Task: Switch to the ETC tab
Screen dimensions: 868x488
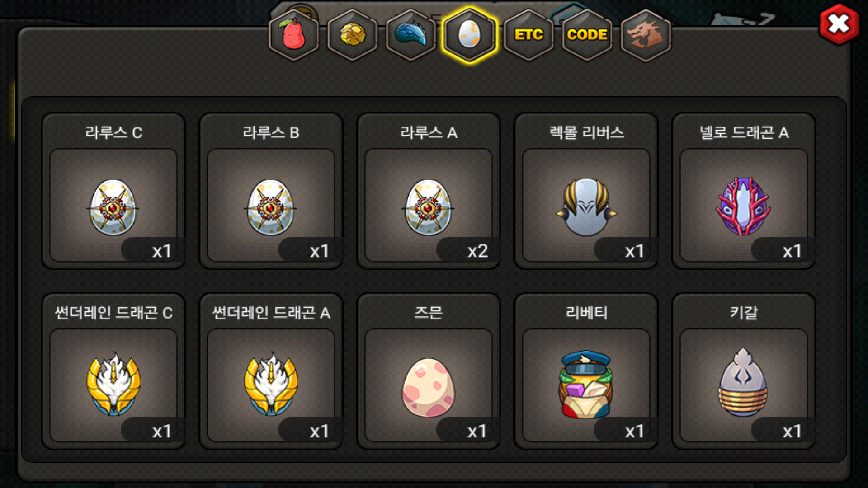Action: [x=528, y=35]
